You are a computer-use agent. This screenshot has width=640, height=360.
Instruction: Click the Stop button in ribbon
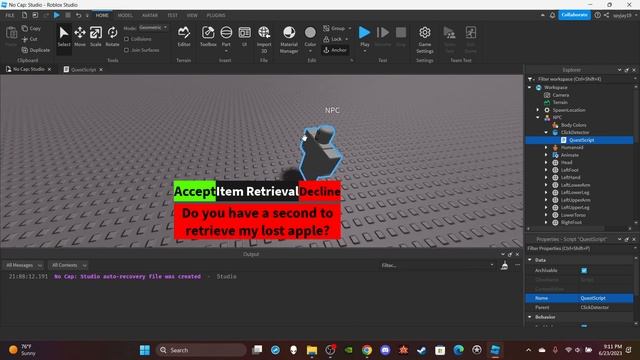[x=401, y=36]
